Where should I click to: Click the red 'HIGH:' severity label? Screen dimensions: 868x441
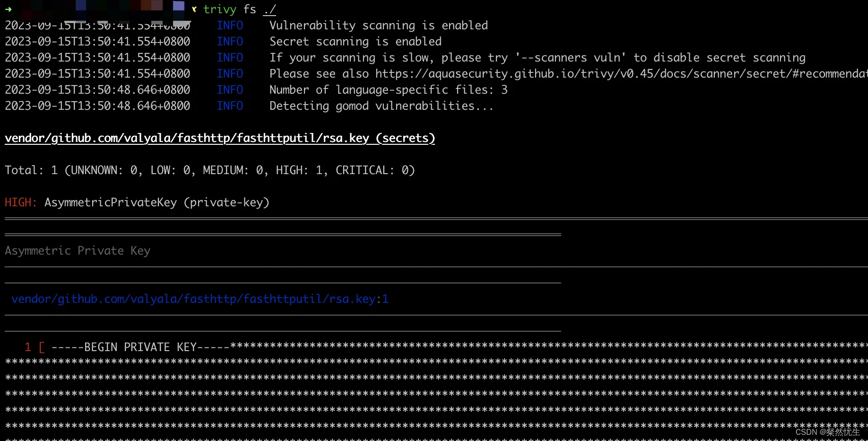click(x=21, y=203)
